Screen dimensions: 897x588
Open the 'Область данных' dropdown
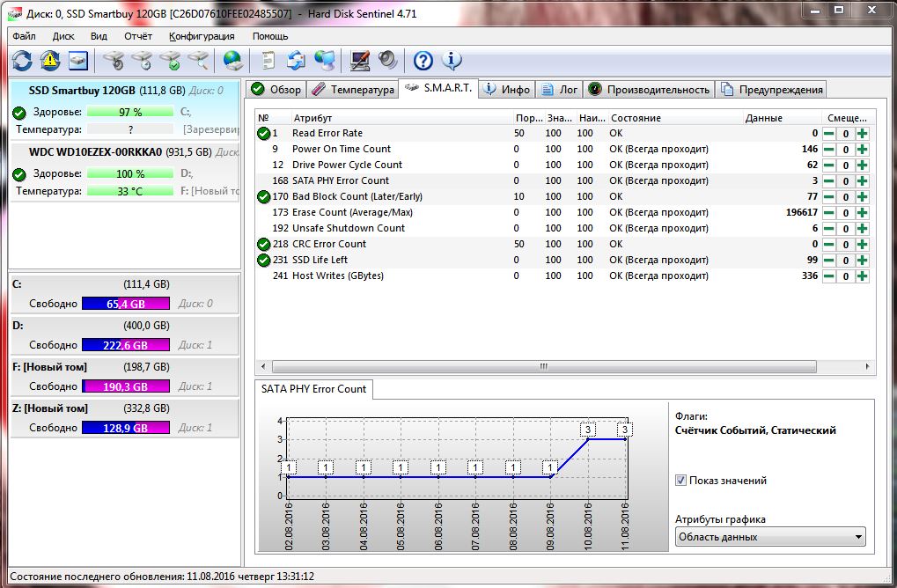pyautogui.click(x=770, y=537)
